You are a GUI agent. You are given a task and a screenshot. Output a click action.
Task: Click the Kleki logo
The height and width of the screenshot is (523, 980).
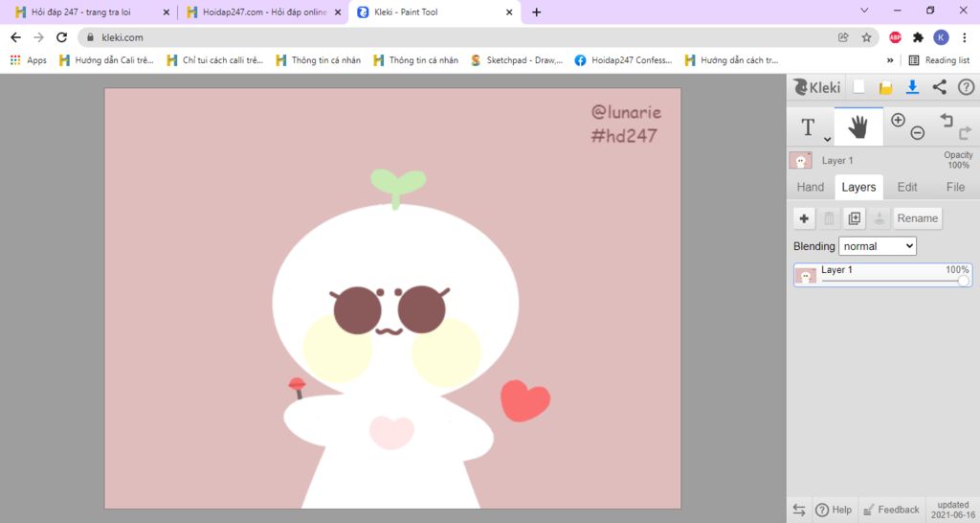click(x=817, y=87)
